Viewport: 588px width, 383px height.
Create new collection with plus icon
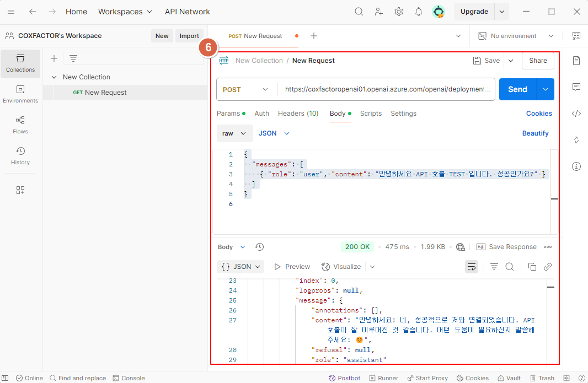pos(54,58)
